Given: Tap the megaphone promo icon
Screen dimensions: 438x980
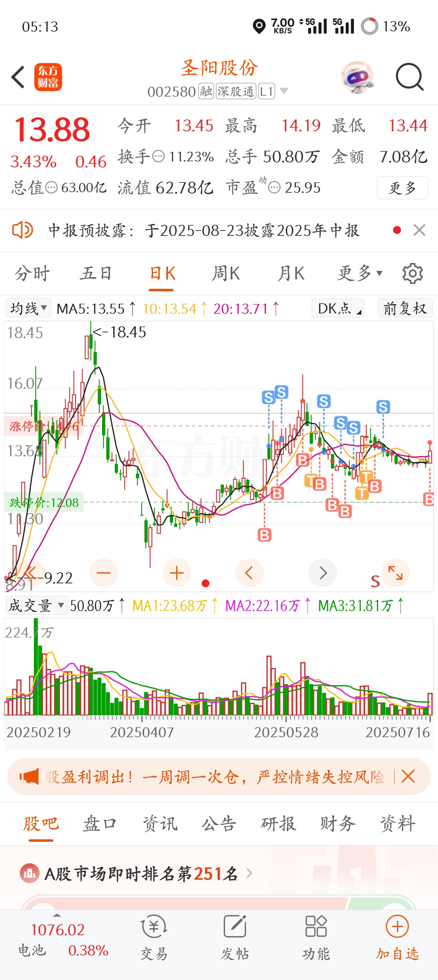Looking at the screenshot, I should pos(29,776).
